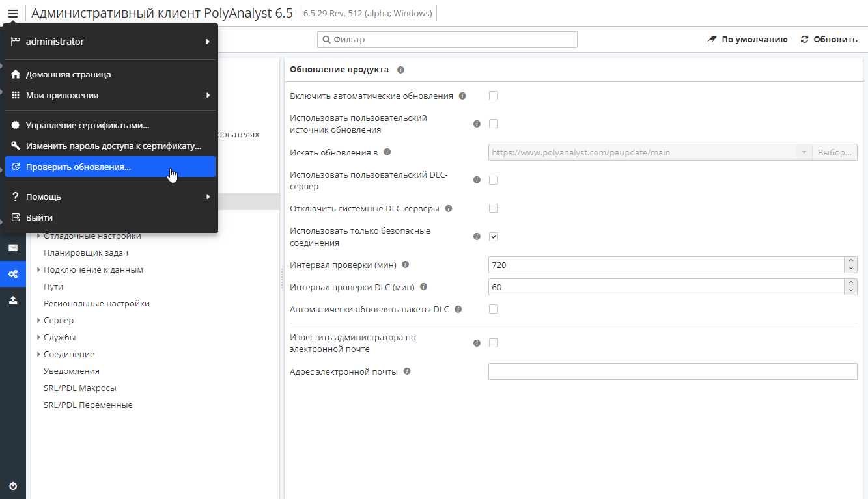Click the Адрес электронной почты input field
The image size is (868, 499).
tap(673, 371)
